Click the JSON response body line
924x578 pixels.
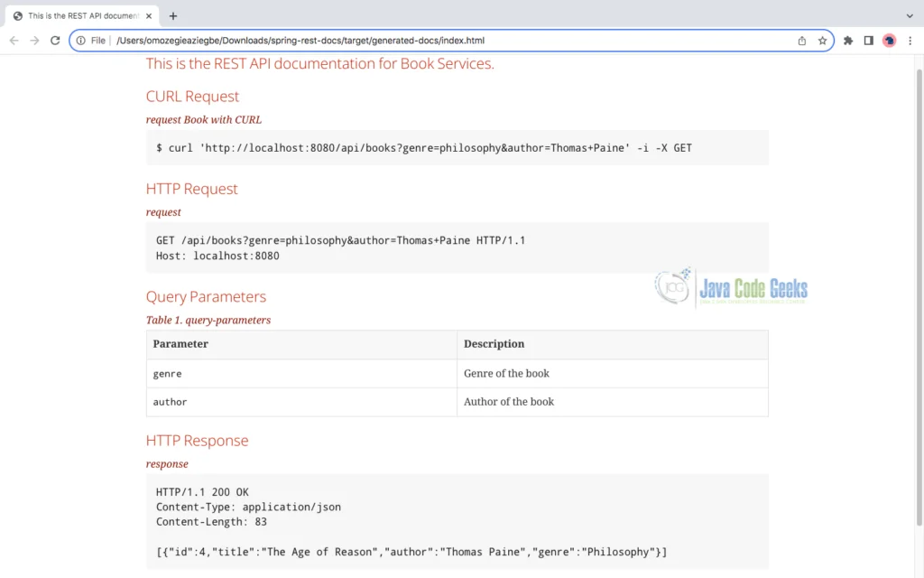[411, 552]
